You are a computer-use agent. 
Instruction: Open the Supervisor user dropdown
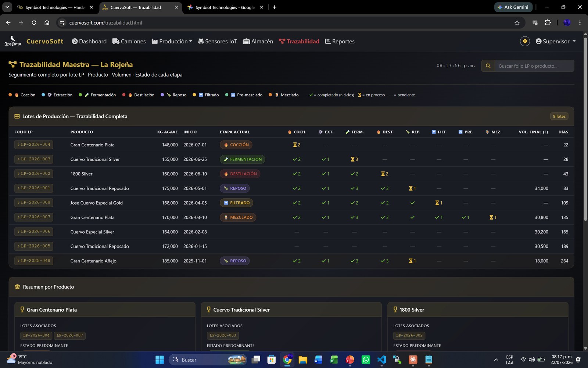pyautogui.click(x=556, y=41)
